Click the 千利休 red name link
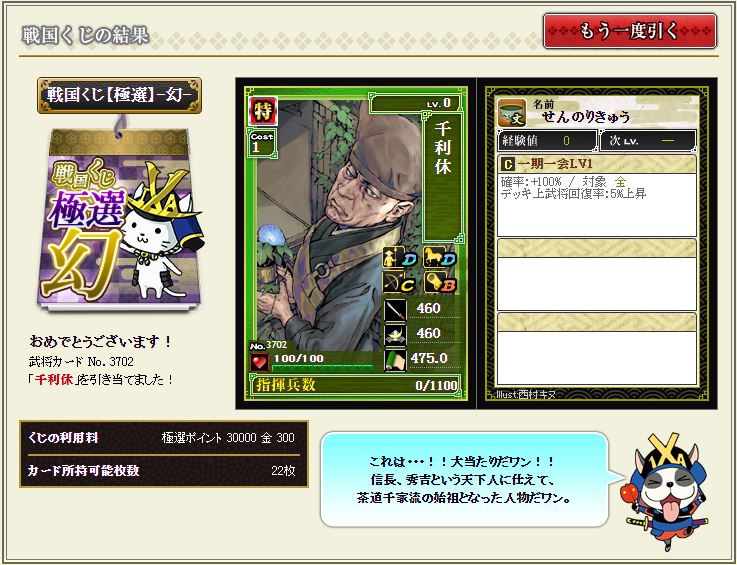 pos(54,379)
